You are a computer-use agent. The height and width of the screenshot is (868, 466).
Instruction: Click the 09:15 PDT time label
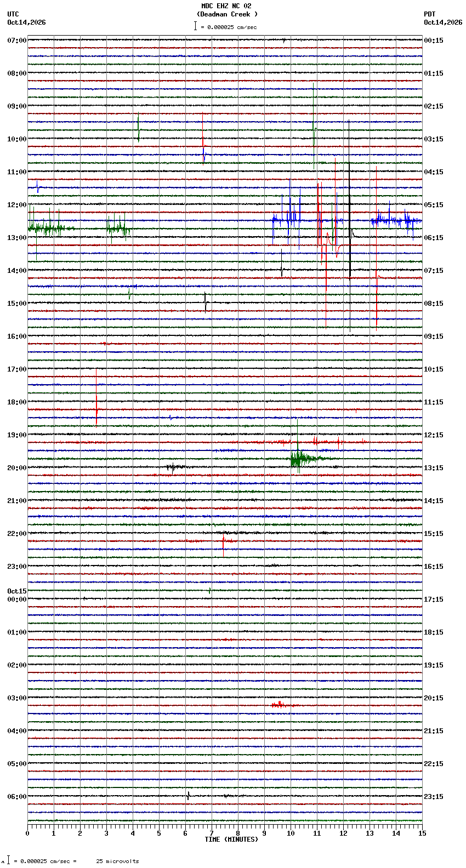434,336
